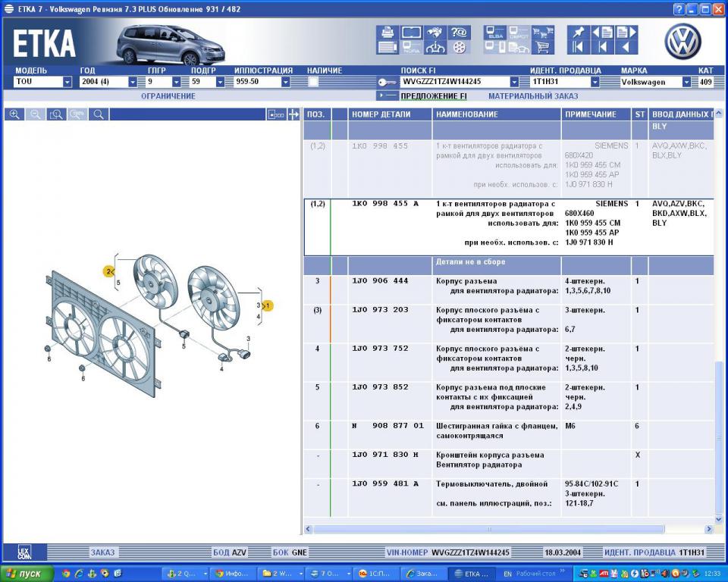Select part row 1J0 906 444
The width and height of the screenshot is (728, 582).
click(509, 289)
